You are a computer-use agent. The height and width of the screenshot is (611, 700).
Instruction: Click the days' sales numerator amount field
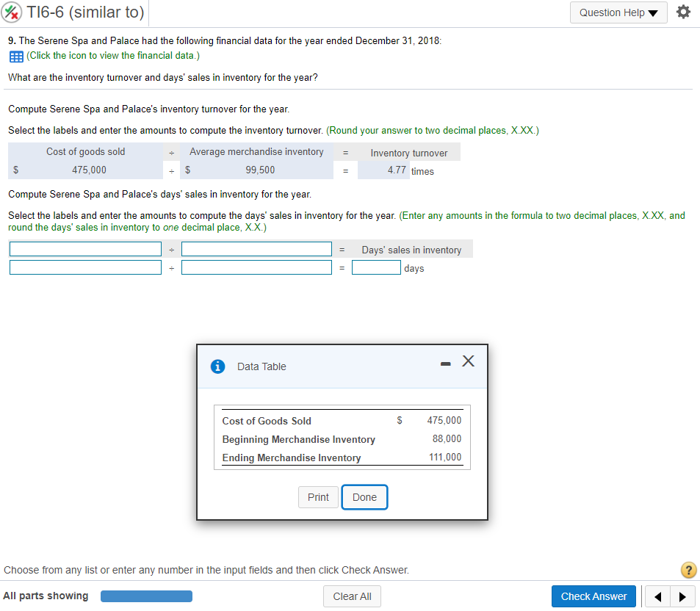tap(85, 267)
